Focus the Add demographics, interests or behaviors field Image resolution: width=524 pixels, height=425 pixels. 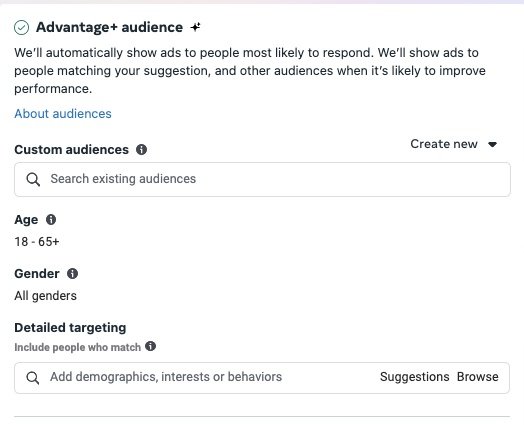tap(262, 378)
